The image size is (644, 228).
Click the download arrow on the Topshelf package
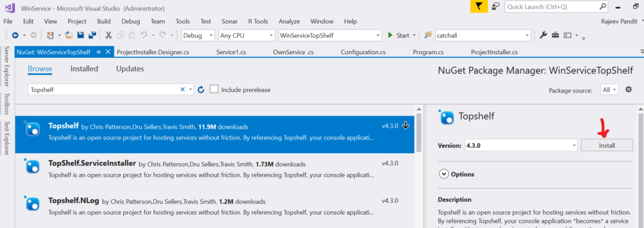pos(406,125)
